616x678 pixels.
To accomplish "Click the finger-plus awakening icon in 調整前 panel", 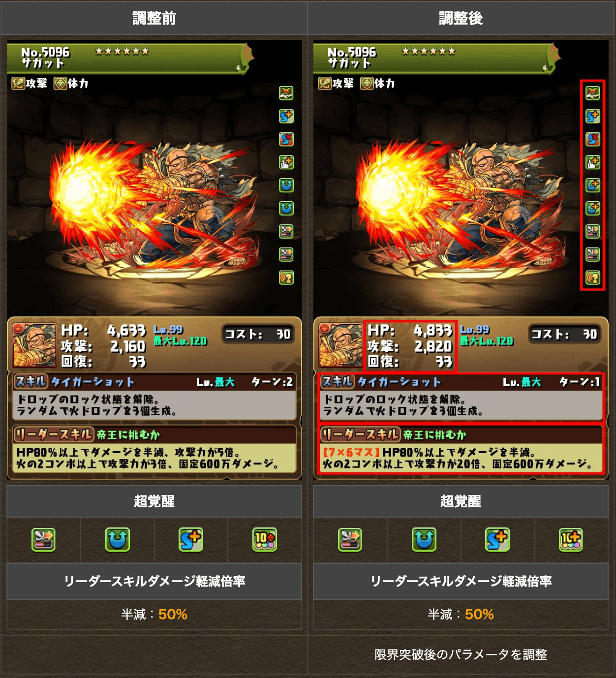I will [x=286, y=162].
